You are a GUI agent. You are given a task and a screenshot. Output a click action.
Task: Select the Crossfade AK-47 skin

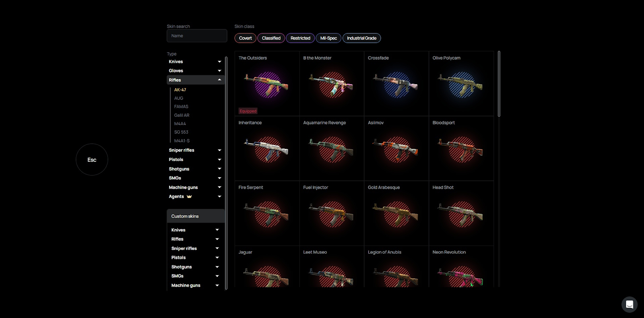point(396,84)
